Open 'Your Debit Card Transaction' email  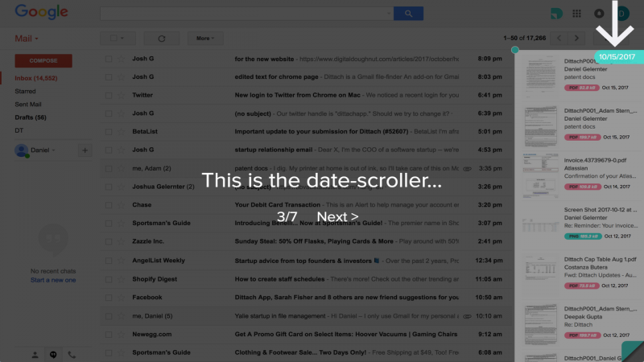pos(307,205)
